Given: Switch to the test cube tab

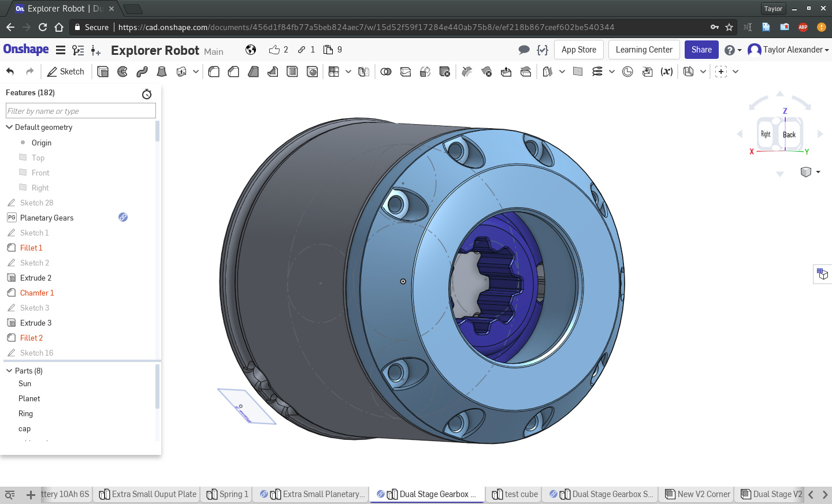Looking at the screenshot, I should click(x=515, y=494).
